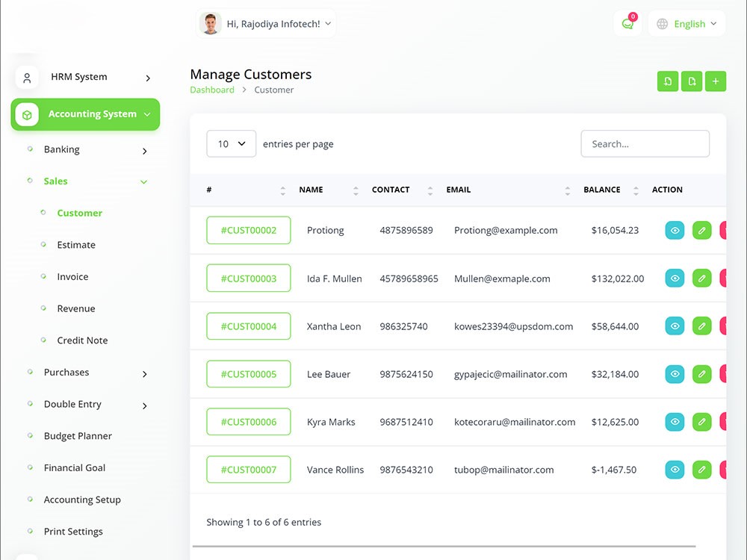View customer Xantha Leon with eye icon
Image resolution: width=747 pixels, height=560 pixels.
click(x=675, y=326)
